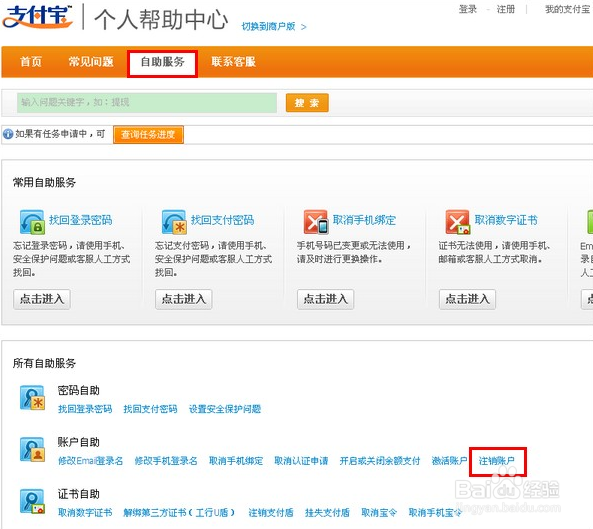
Task: Click 点击进入 under 取消手机绑定
Action: (x=326, y=299)
